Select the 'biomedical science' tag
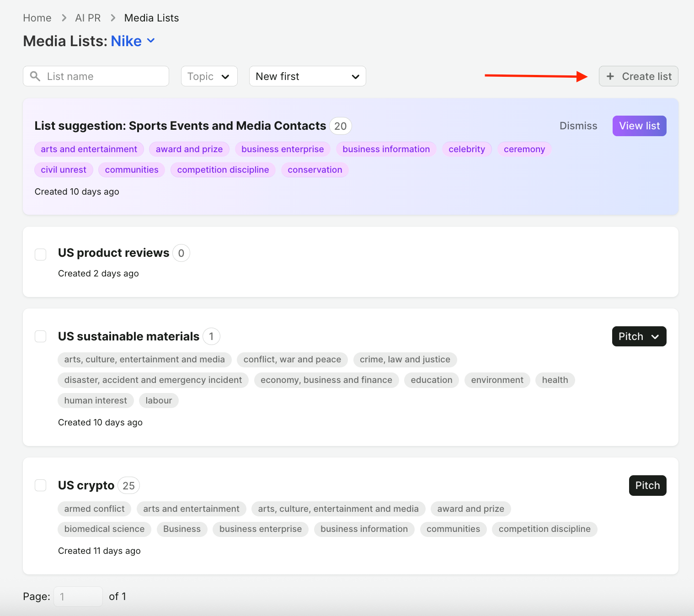The height and width of the screenshot is (616, 694). click(104, 529)
